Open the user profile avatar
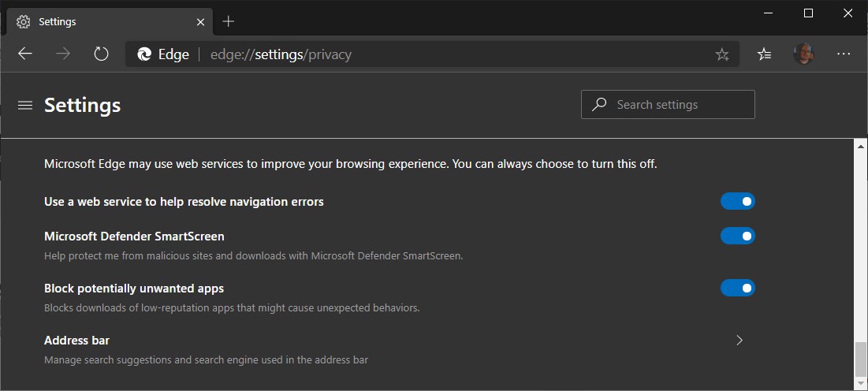 [x=803, y=54]
